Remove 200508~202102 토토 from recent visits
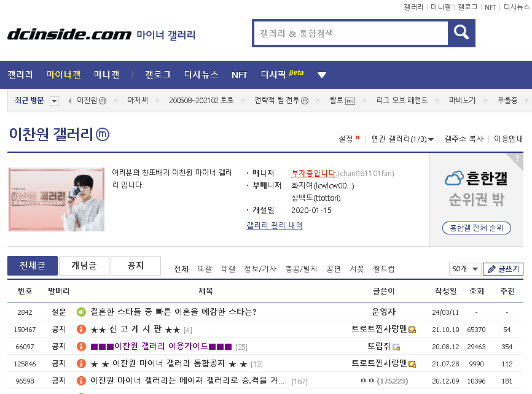This screenshot has width=532, height=394. click(243, 101)
